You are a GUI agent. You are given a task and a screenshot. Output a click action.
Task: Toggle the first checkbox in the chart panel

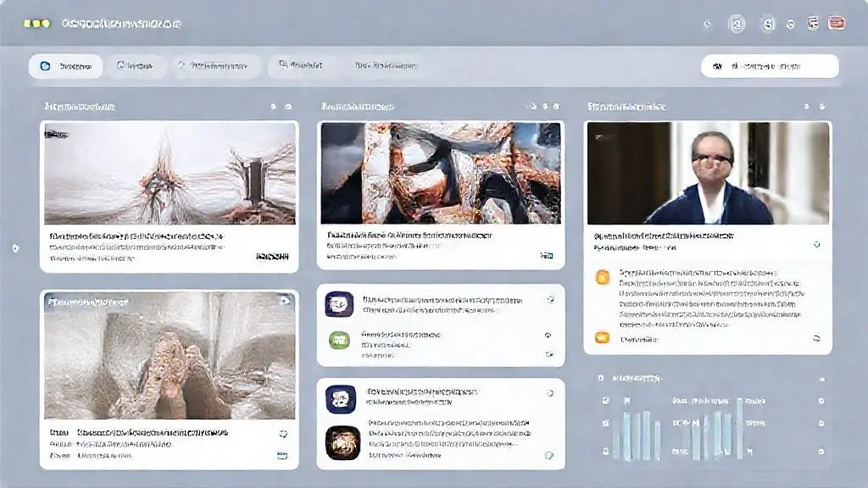(x=605, y=400)
